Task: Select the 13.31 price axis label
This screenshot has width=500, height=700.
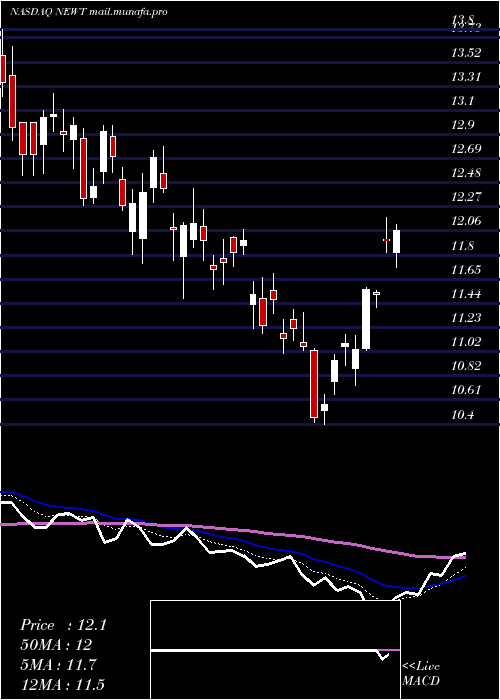Action: coord(466,77)
